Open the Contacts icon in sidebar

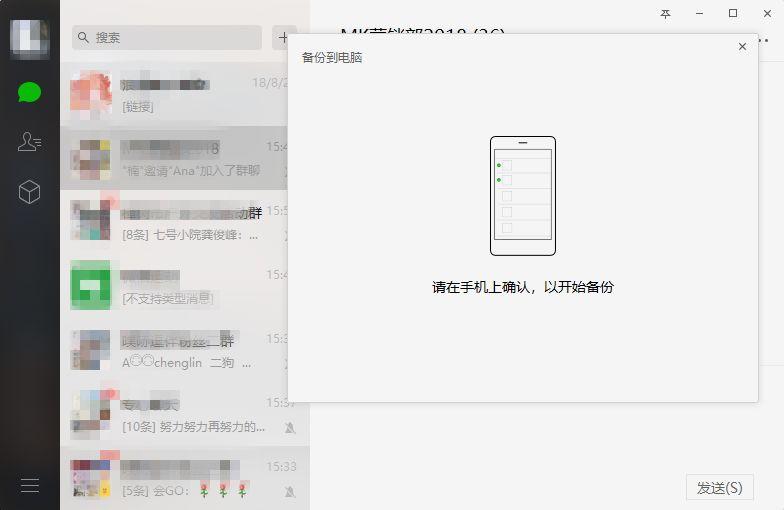coord(30,142)
